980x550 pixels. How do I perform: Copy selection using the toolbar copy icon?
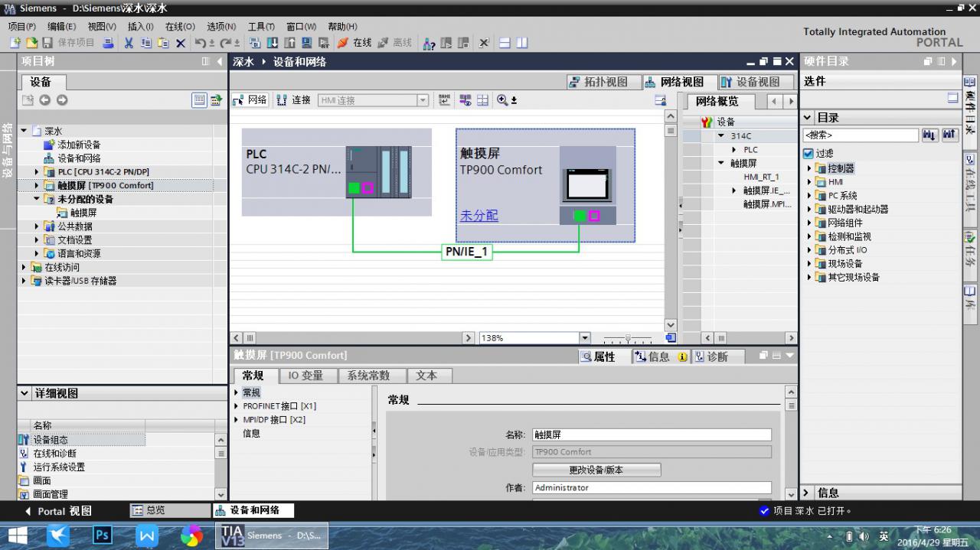click(x=145, y=43)
